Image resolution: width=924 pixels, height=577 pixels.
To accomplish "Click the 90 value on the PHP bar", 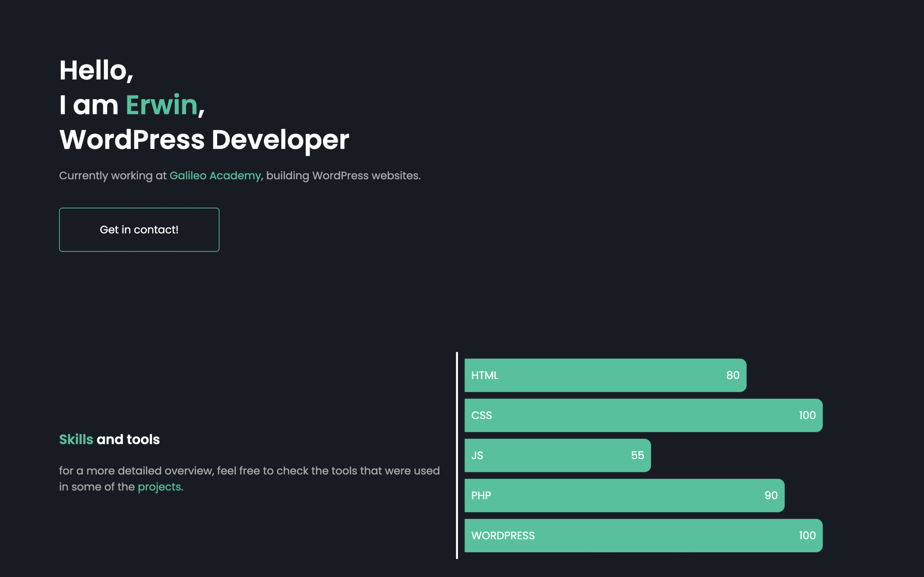I will 771,496.
